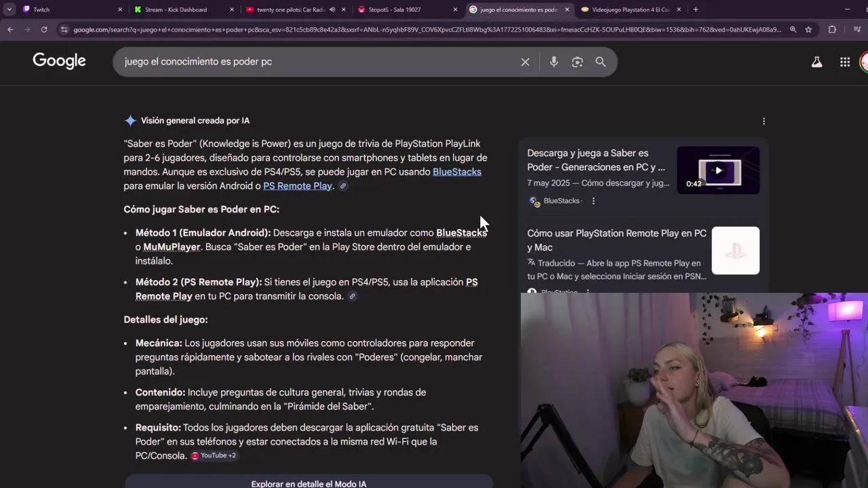Open AI overview more options menu
This screenshot has height=488, width=868.
coord(764,121)
